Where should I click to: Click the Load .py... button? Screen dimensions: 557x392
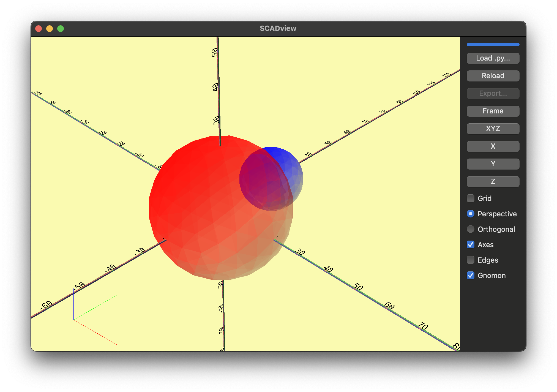coord(493,58)
